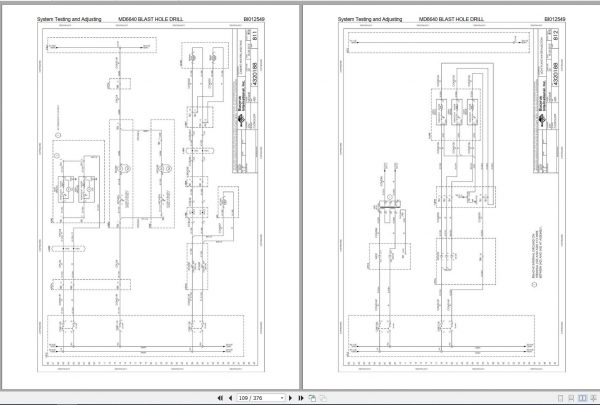Click sheet number 811 in title block
This screenshot has width=600, height=405.
pos(255,35)
